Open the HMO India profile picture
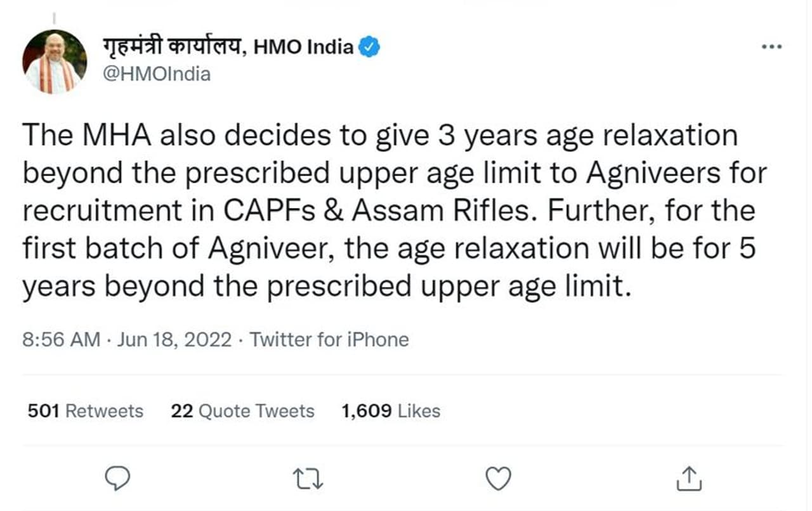This screenshot has height=511, width=812. (55, 61)
